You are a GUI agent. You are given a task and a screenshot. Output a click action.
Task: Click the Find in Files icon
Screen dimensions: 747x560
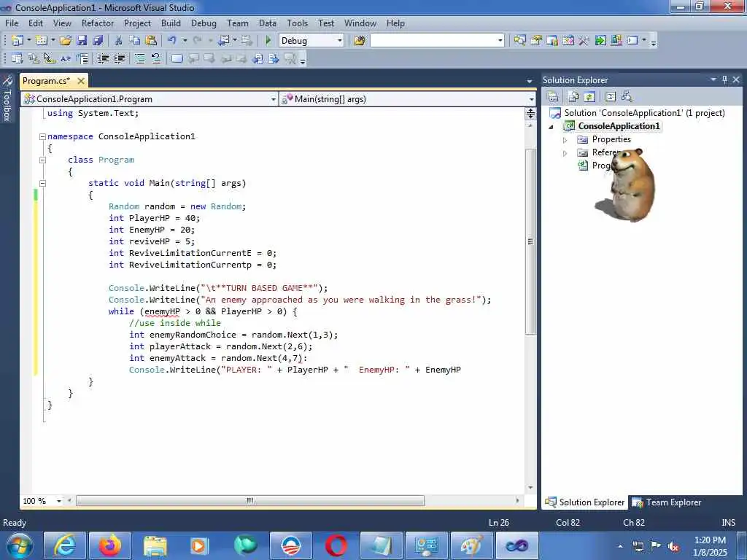pos(359,41)
